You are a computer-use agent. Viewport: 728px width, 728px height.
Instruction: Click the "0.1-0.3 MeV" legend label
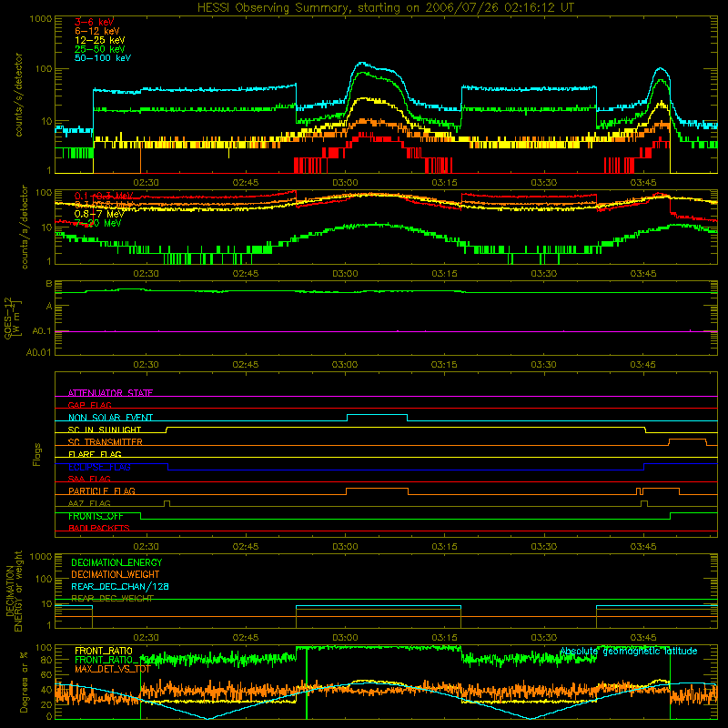(x=104, y=196)
